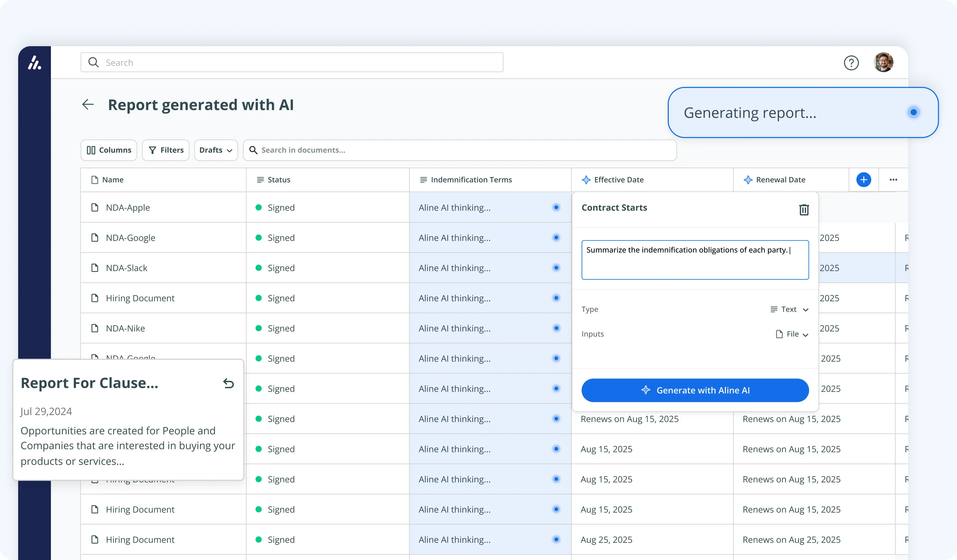This screenshot has width=957, height=560.
Task: Open the Columns button
Action: (109, 150)
